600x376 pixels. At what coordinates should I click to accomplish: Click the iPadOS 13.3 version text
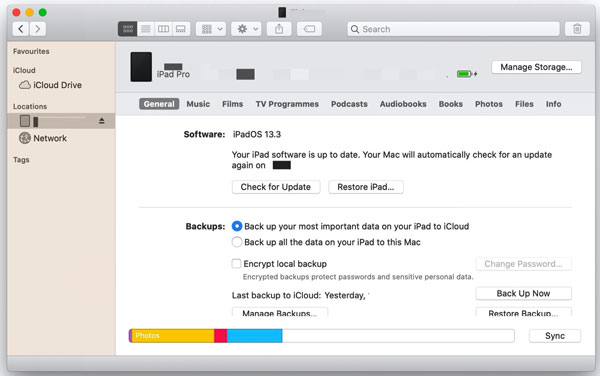point(257,134)
